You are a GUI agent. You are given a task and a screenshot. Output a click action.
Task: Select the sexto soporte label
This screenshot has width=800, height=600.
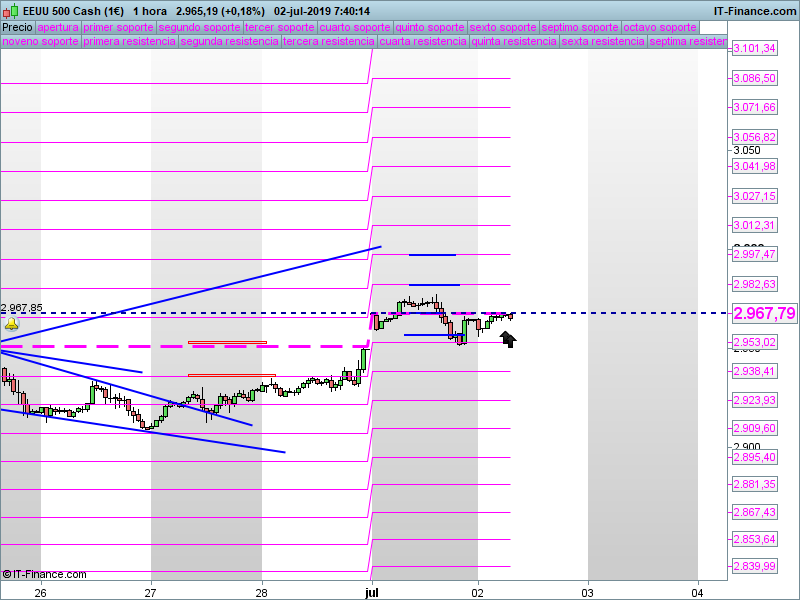(503, 27)
